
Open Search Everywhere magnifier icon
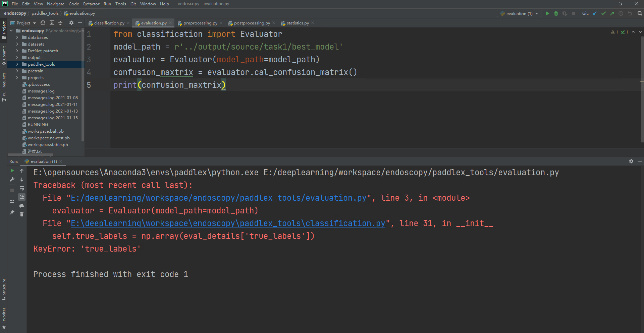click(640, 13)
